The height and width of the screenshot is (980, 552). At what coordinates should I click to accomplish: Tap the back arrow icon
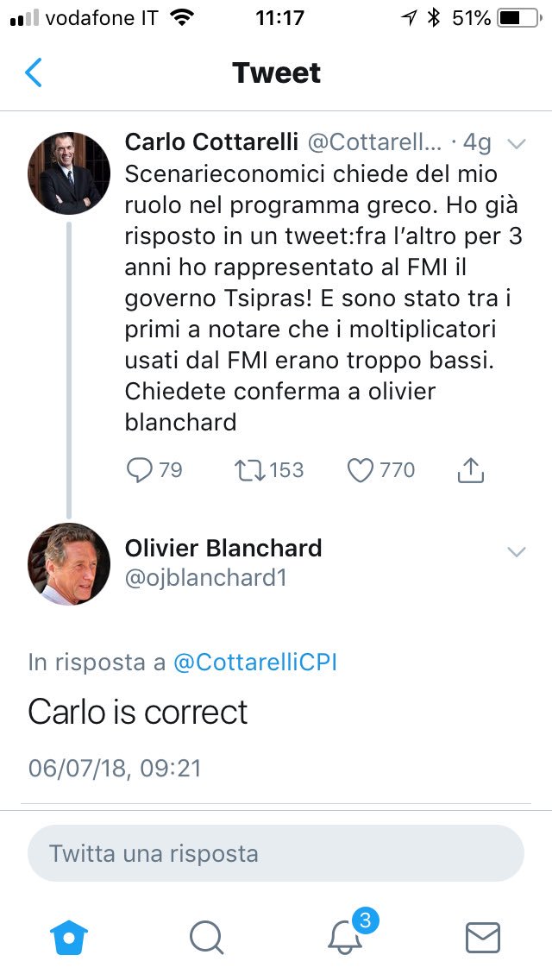[34, 73]
